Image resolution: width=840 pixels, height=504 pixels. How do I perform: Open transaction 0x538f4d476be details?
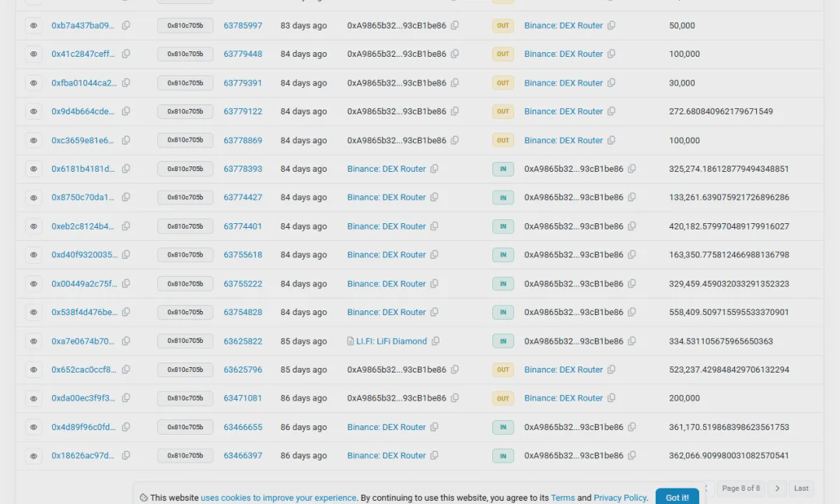[84, 312]
